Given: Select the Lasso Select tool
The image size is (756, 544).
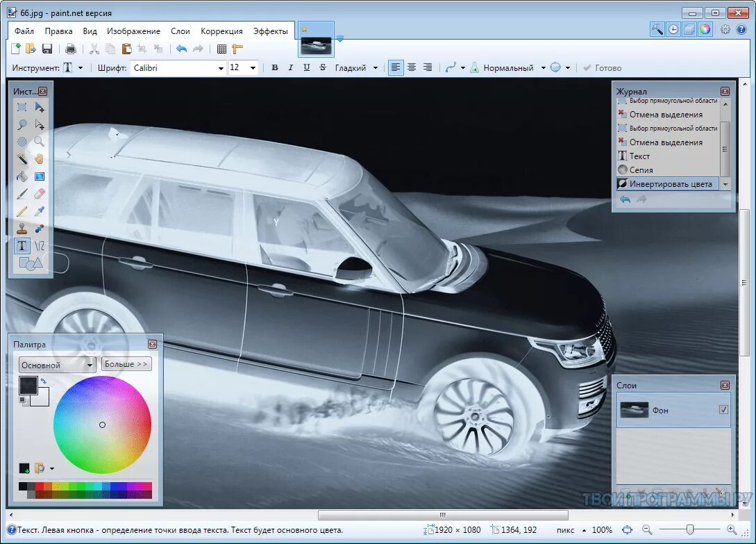Looking at the screenshot, I should (22, 124).
